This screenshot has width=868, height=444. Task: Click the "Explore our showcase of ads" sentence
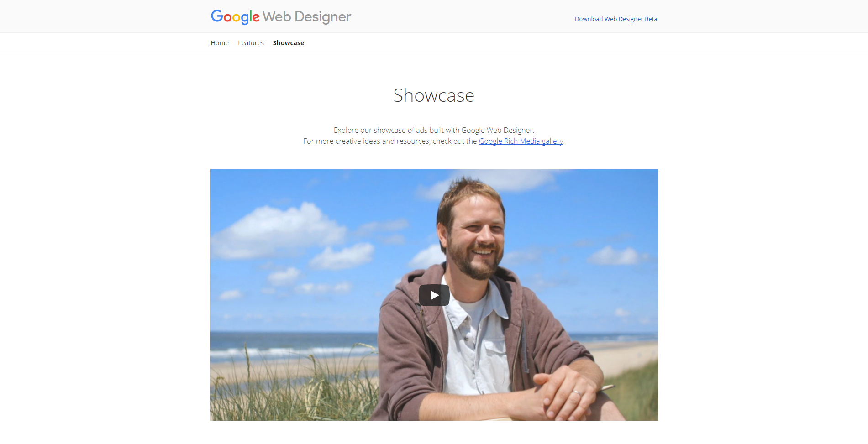pyautogui.click(x=434, y=130)
